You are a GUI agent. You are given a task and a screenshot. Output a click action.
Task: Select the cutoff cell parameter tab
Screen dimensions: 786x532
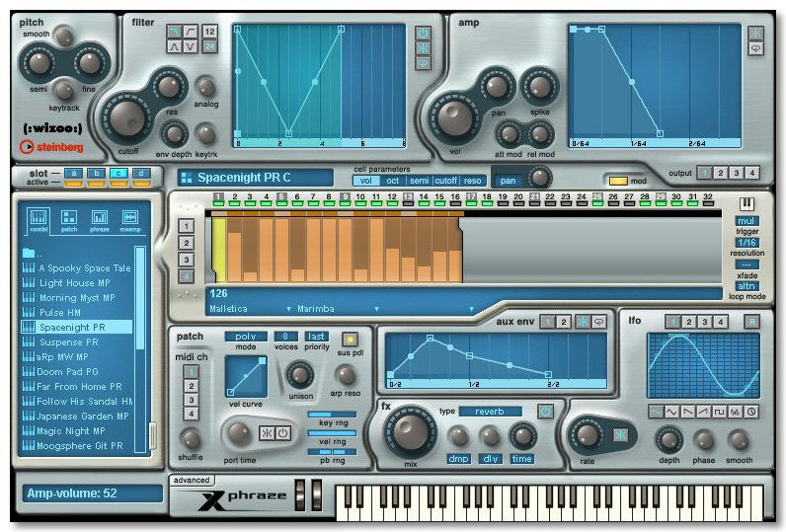pyautogui.click(x=446, y=181)
